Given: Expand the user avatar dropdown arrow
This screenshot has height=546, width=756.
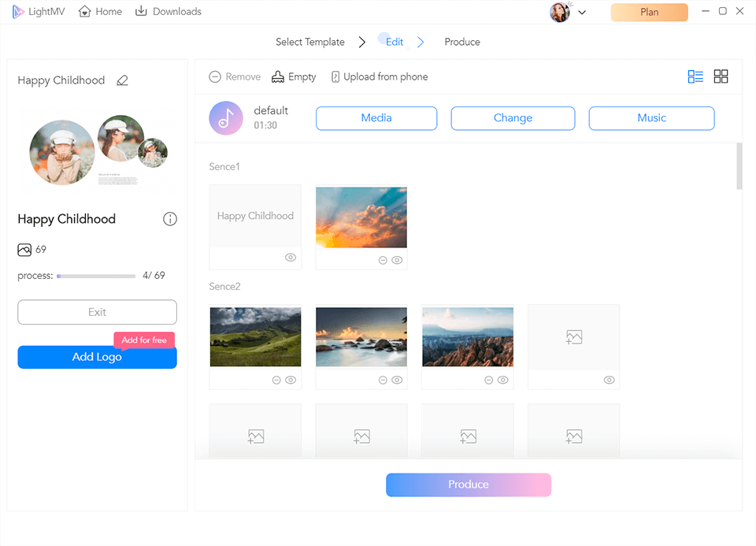Looking at the screenshot, I should click(x=582, y=13).
